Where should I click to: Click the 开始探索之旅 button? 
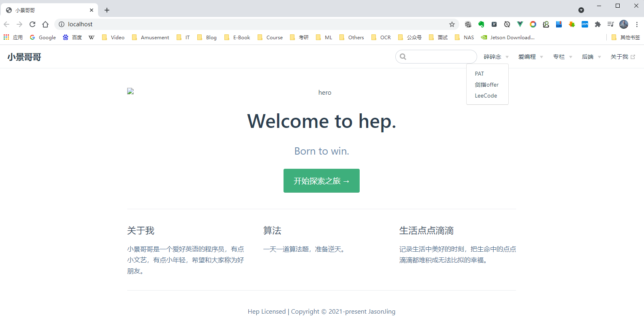[x=321, y=181]
